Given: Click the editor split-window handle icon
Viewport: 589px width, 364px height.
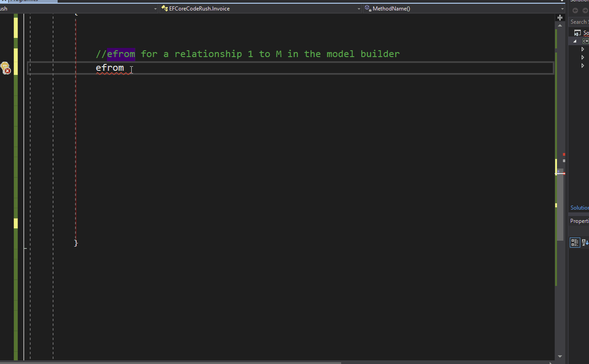Looking at the screenshot, I should [x=560, y=17].
